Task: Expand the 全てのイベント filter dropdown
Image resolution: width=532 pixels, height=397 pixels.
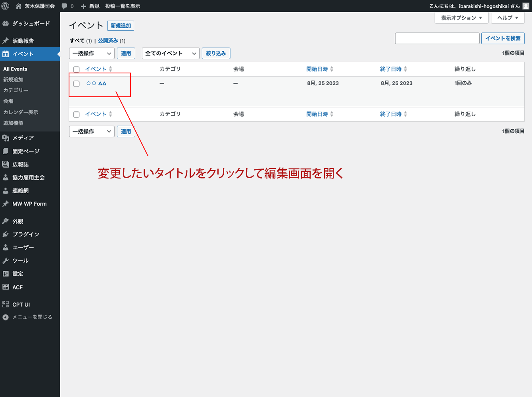Action: tap(170, 54)
